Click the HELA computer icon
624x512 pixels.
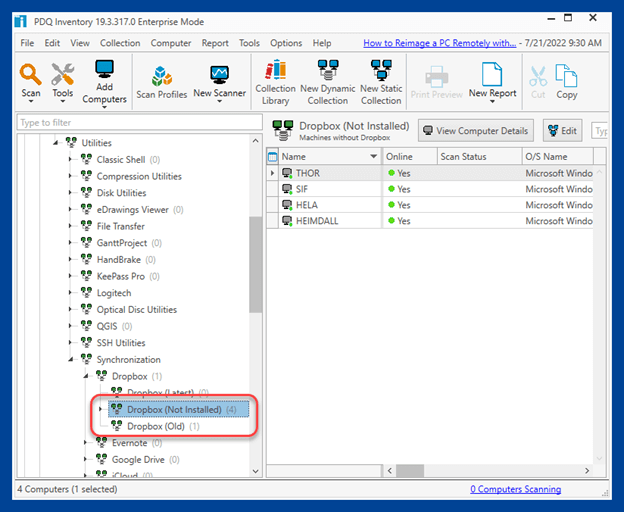pyautogui.click(x=287, y=205)
